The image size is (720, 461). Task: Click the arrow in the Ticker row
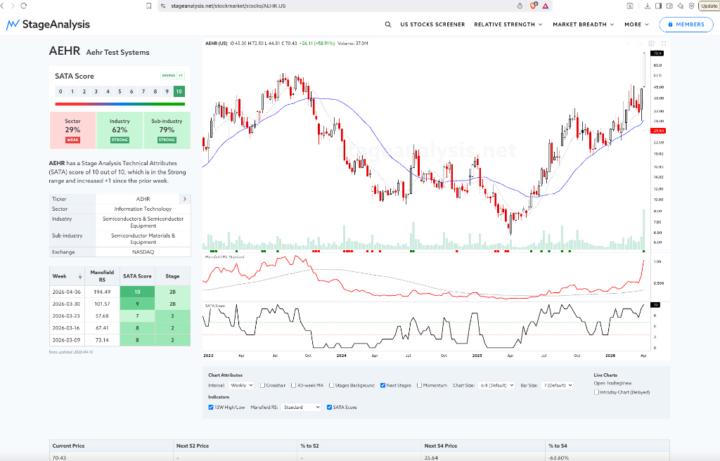click(185, 199)
